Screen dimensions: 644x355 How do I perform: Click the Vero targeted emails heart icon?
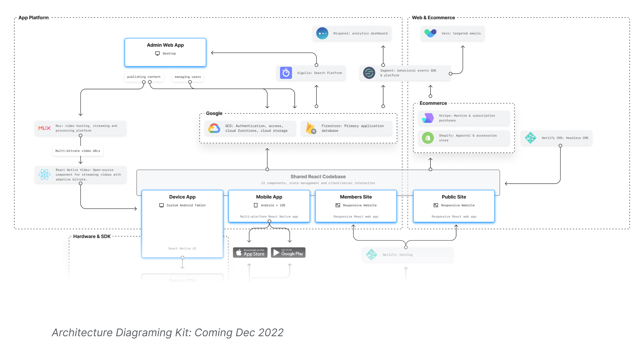coord(430,33)
